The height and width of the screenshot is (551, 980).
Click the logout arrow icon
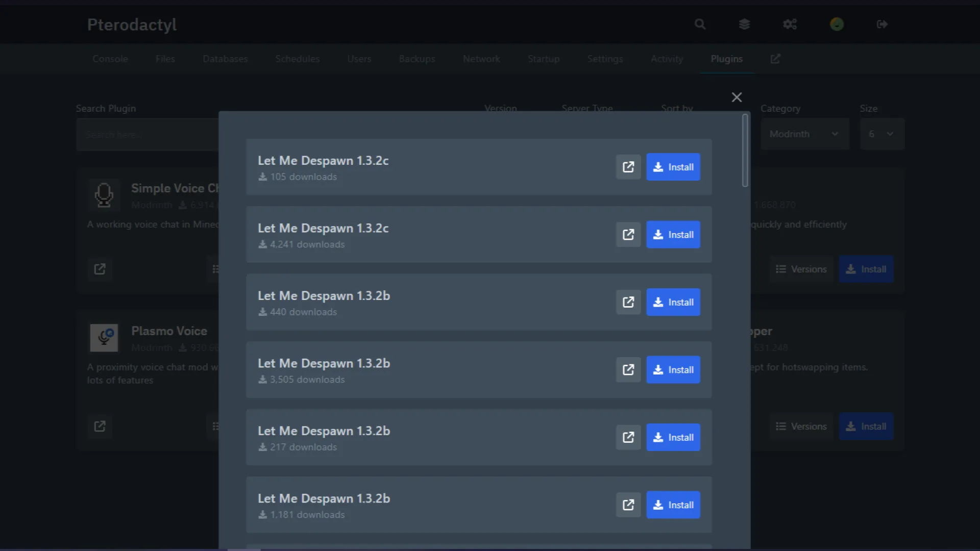point(882,24)
